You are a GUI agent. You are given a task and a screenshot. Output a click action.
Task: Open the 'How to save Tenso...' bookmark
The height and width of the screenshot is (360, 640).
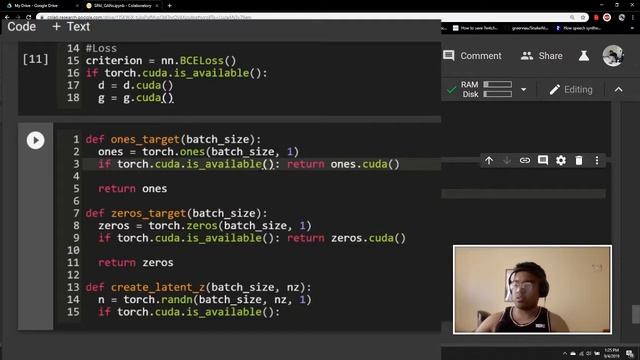476,28
